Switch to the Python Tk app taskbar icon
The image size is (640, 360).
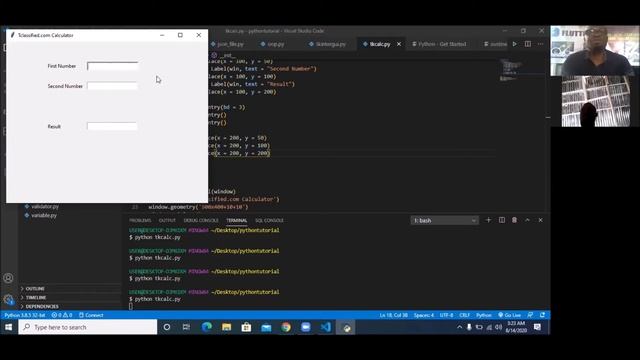tap(346, 327)
